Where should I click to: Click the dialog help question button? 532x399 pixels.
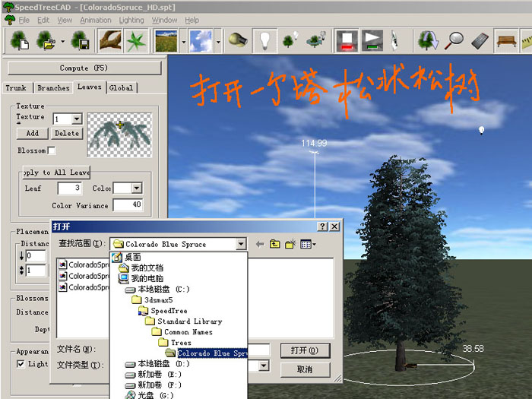[322, 226]
